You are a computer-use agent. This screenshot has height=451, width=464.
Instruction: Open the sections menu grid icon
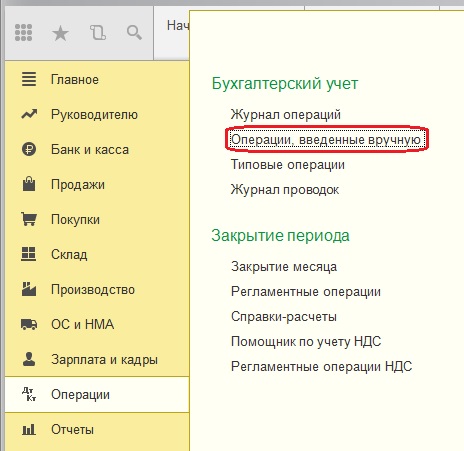(24, 33)
